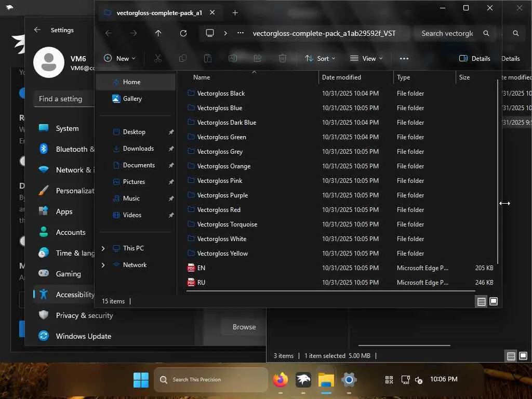Open the address bar ellipsis breadcrumb menu
Screen dimensions: 532x399
point(240,33)
